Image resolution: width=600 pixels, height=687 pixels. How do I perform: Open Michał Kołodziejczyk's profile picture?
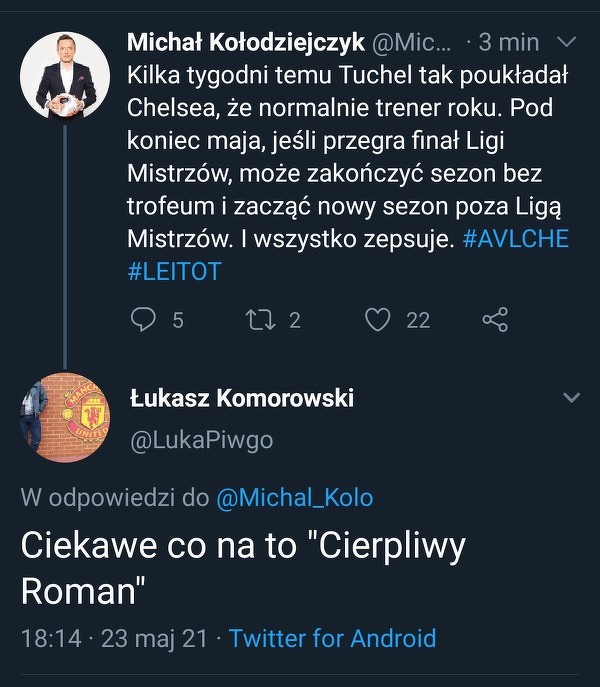tap(65, 76)
